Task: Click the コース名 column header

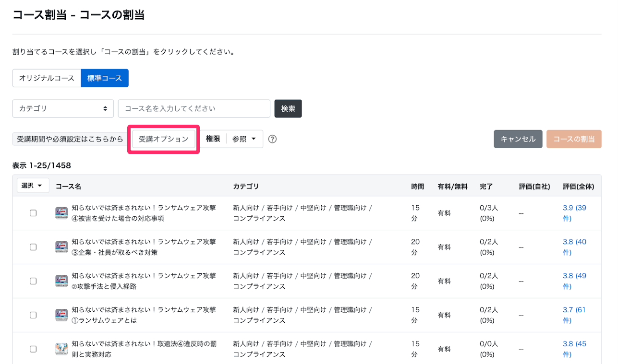Action: pos(68,186)
